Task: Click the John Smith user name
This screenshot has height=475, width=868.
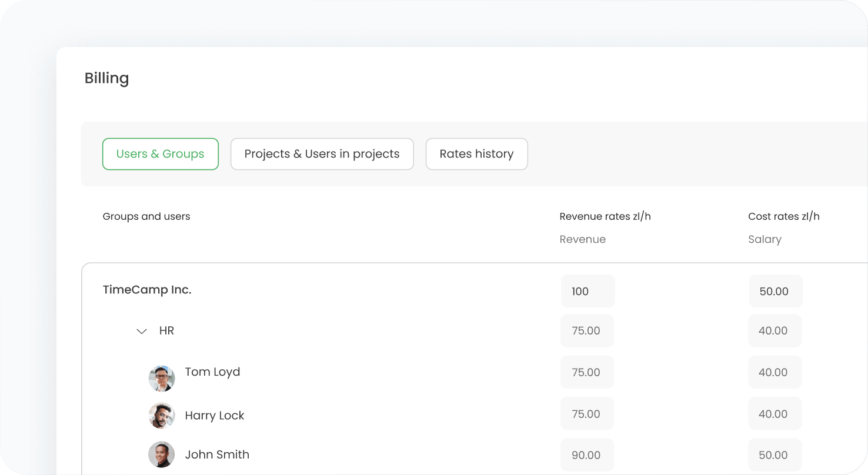Action: click(217, 454)
